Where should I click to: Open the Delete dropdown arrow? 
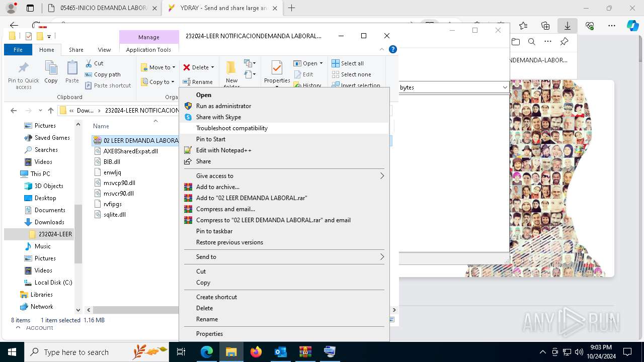point(212,67)
